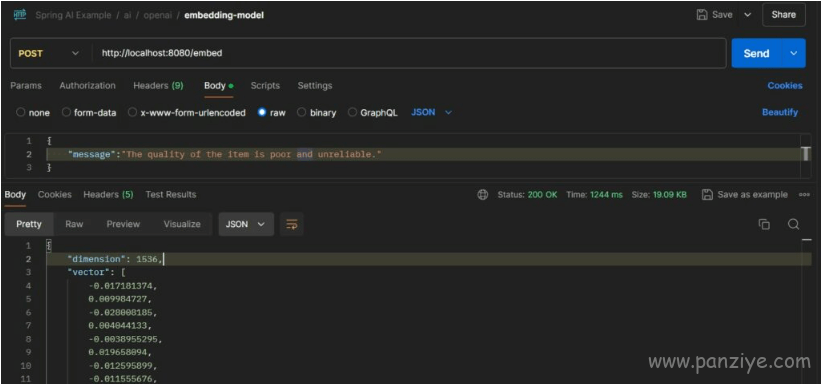Open search with the magnifier icon
Screen dimensions: 821x384
[x=793, y=224]
